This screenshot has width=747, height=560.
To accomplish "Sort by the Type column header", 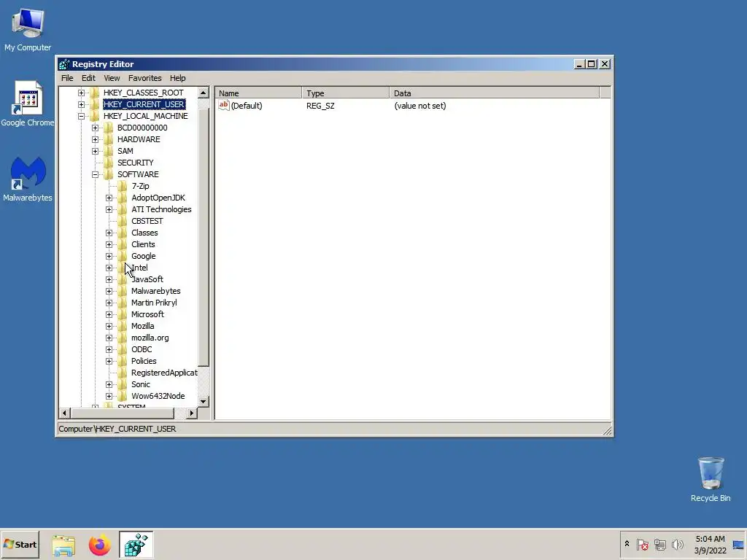I will click(x=346, y=93).
